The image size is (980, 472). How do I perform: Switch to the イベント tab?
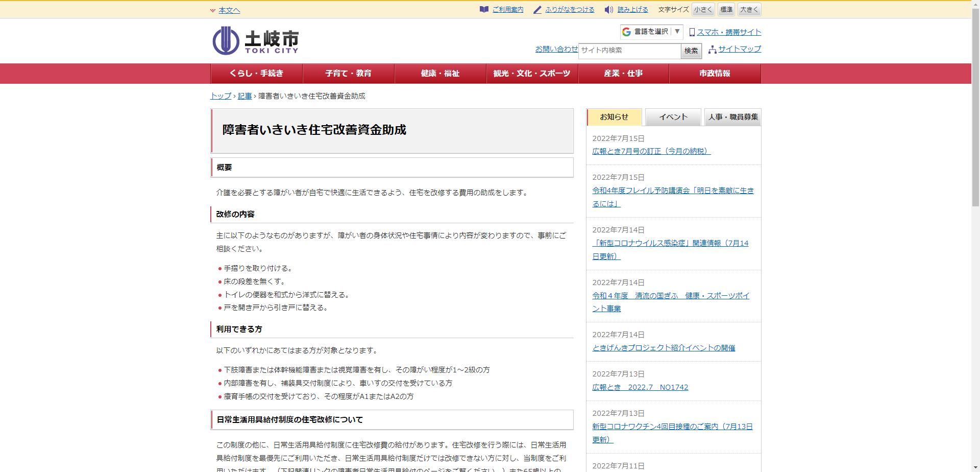click(x=673, y=117)
